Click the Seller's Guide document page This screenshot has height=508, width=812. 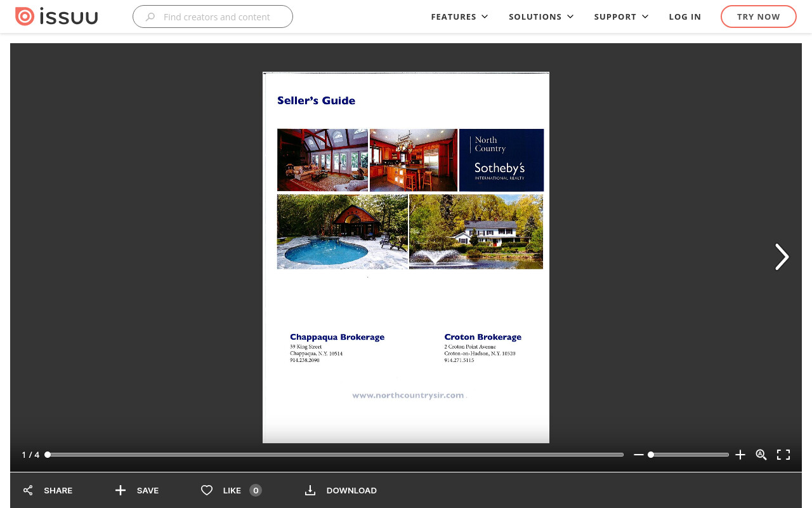406,257
